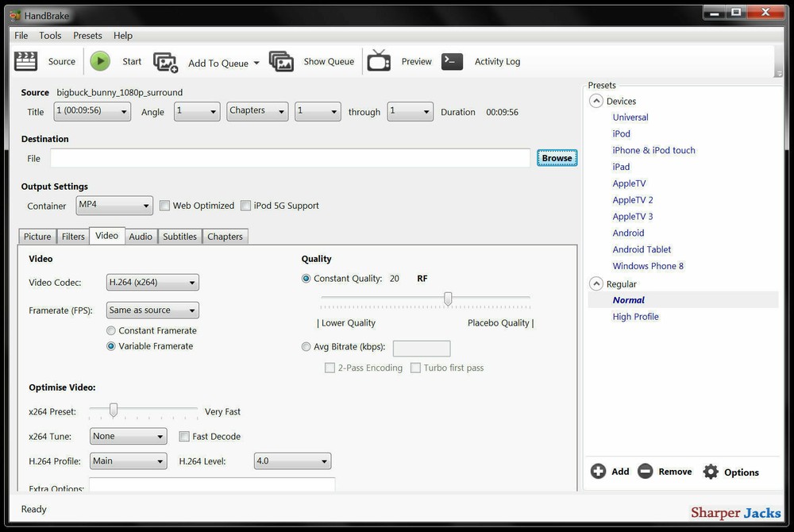Click the Add preset plus icon
Viewport: 794px width, 532px height.
tap(598, 471)
